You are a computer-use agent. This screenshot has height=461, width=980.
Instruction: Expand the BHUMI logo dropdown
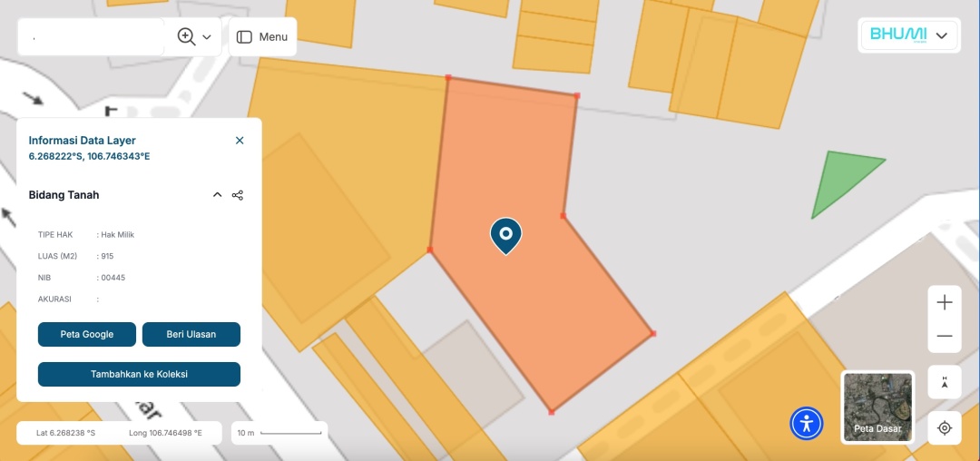[941, 35]
